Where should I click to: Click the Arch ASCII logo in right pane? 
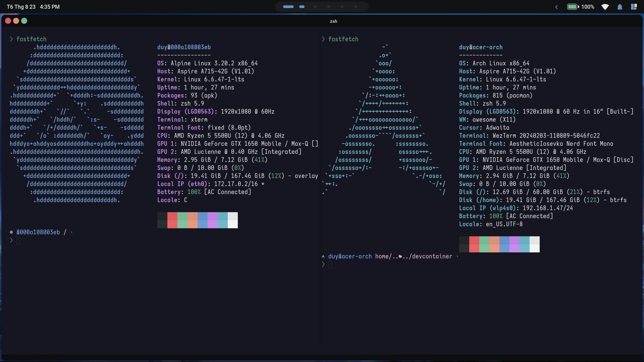(384, 120)
